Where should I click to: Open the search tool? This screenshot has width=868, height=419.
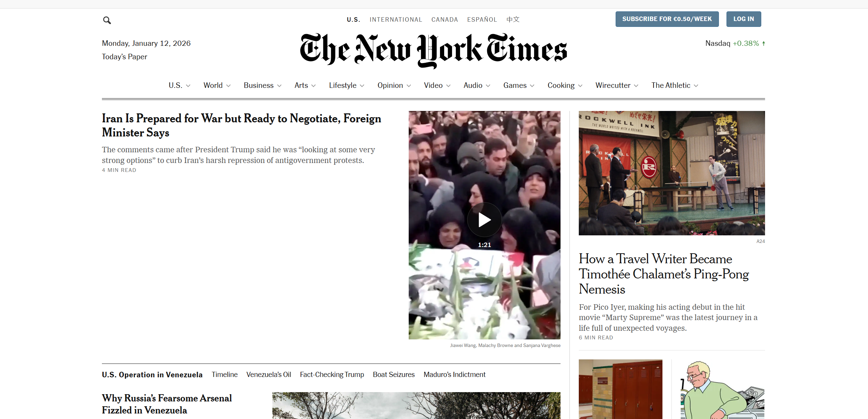[x=107, y=20]
